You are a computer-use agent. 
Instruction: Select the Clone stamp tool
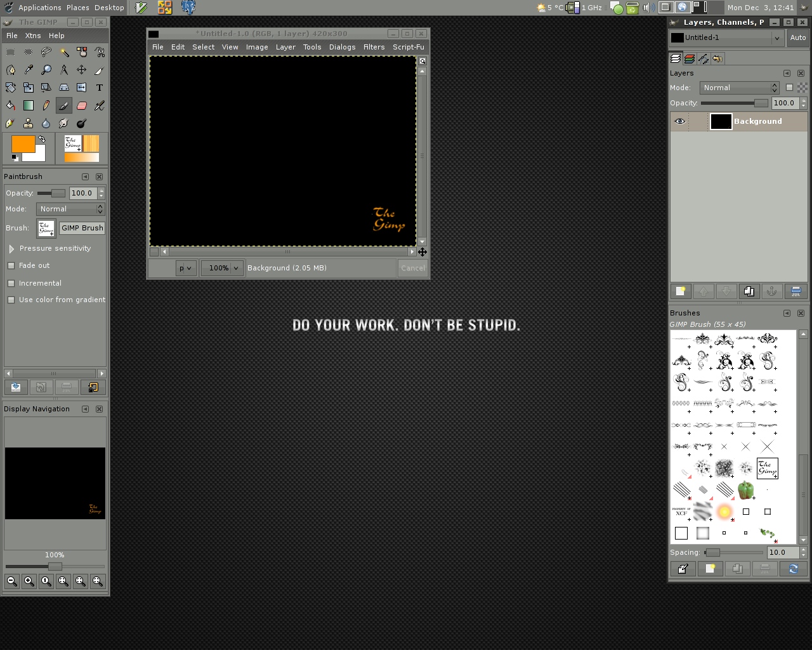click(29, 123)
